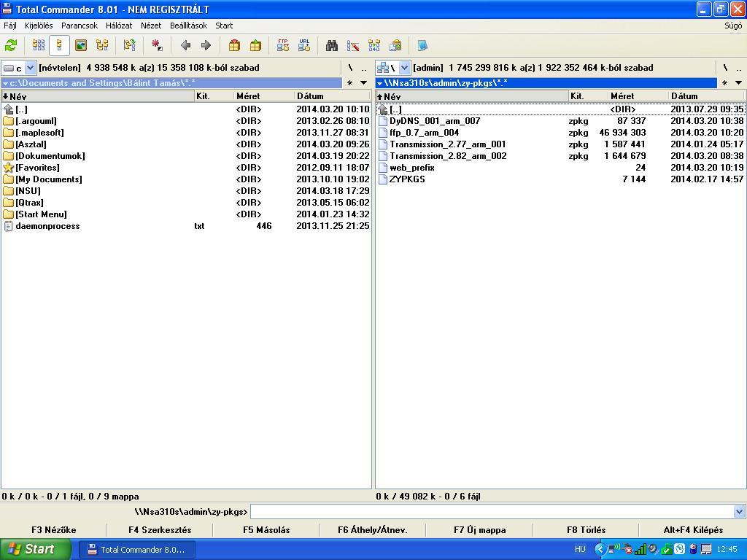747x560 pixels.
Task: Open the URL new FTP connection icon
Action: click(x=304, y=46)
